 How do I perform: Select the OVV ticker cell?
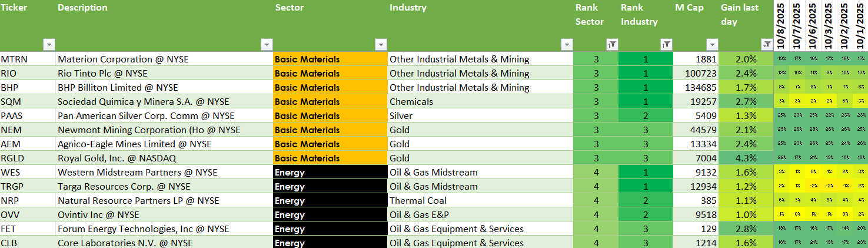point(28,214)
